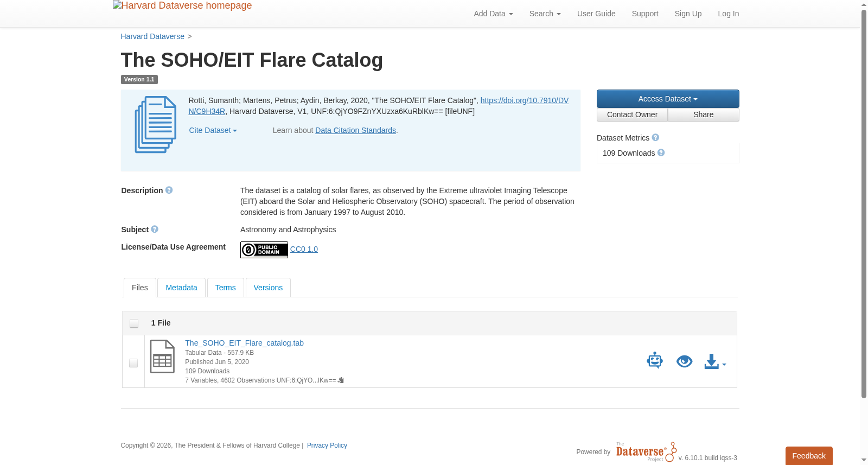This screenshot has width=868, height=465.
Task: Click '7 Variables, 4602 Observations' text
Action: 229,380
